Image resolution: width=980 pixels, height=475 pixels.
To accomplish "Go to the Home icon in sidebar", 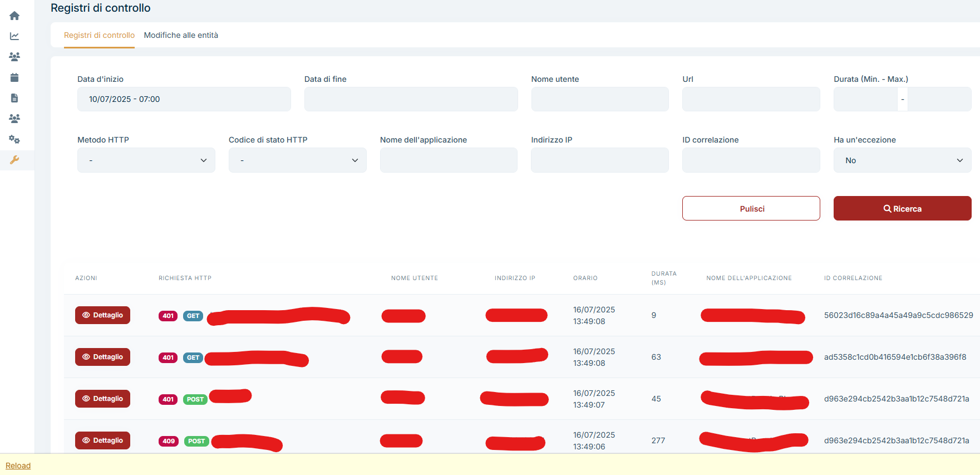I will (14, 16).
